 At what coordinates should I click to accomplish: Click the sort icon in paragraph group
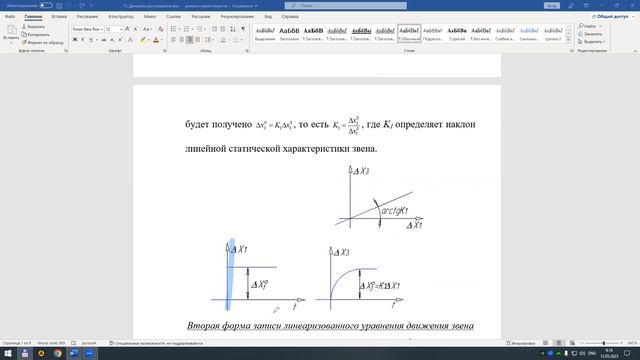coord(233,29)
